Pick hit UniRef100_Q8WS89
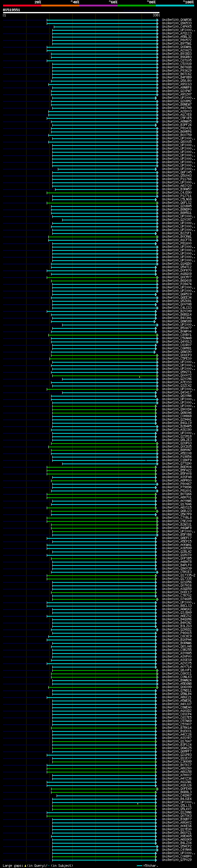This screenshot has width=197, height=868. pos(176,321)
